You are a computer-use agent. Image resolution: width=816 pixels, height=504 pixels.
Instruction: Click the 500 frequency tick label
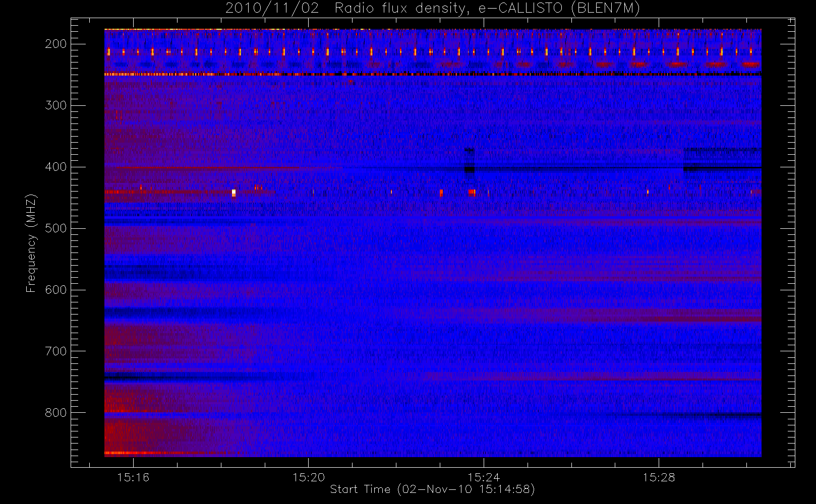click(x=56, y=228)
